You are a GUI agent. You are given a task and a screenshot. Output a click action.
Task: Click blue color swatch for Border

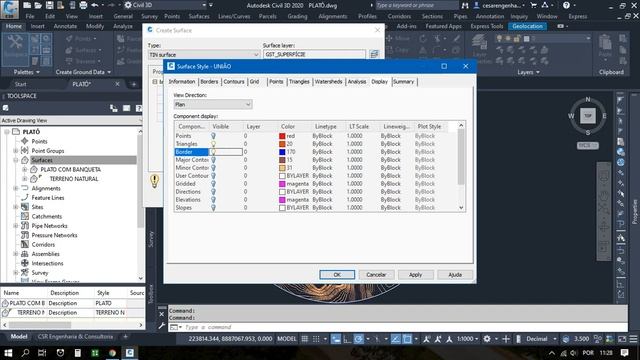click(x=282, y=152)
